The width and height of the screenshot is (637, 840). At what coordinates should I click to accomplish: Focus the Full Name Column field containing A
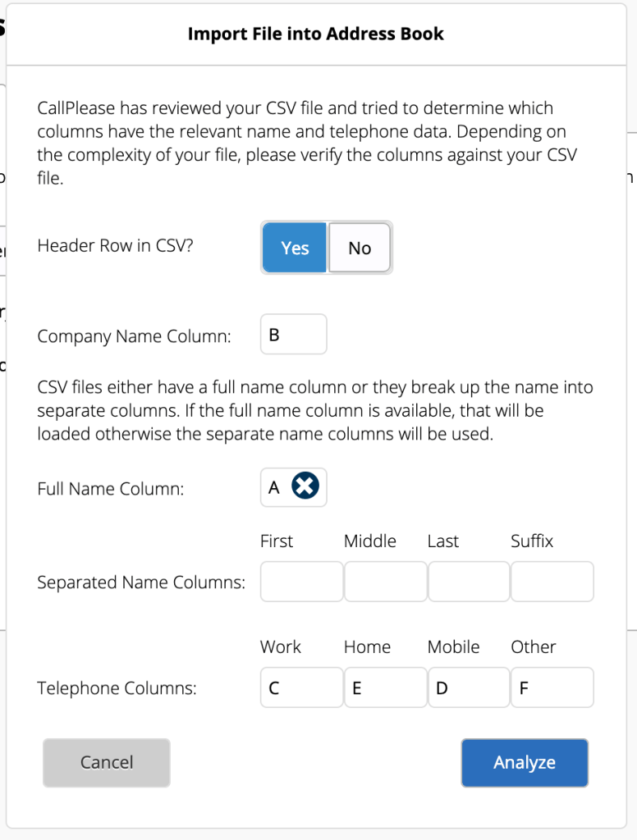point(274,488)
